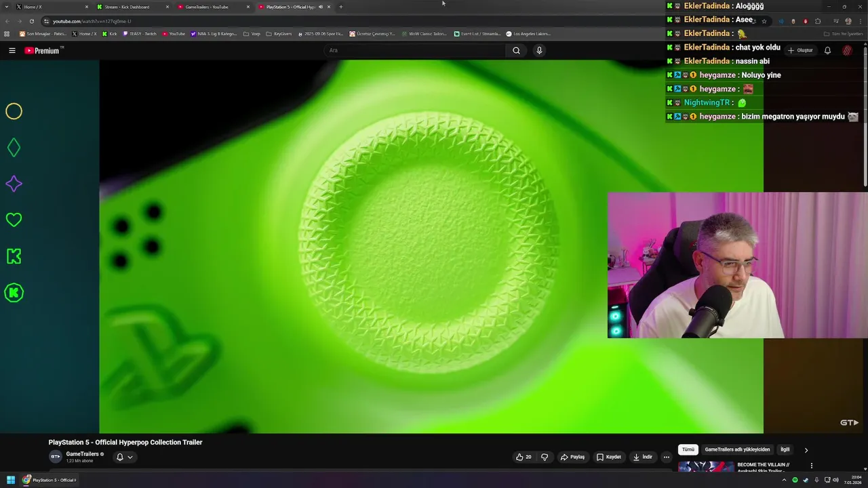Click the İndir download button

pos(643,457)
